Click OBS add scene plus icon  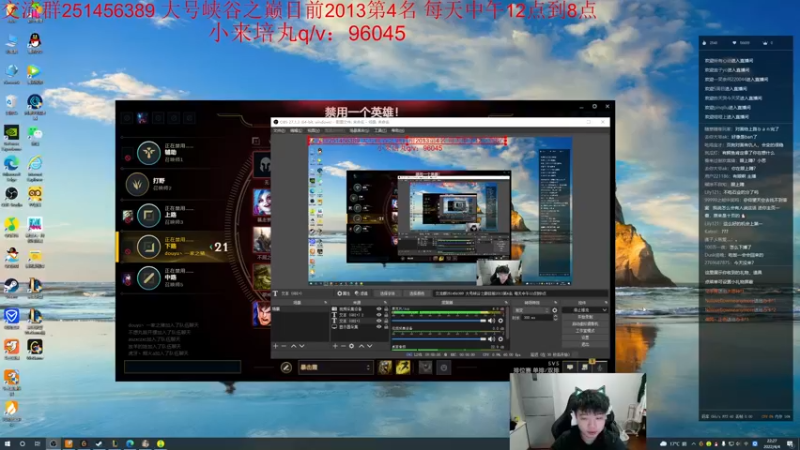[x=276, y=346]
